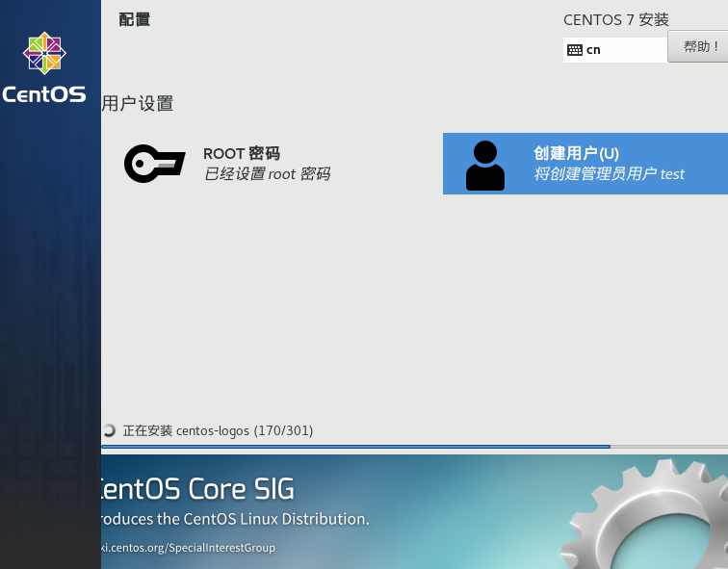Click the installation progress bar
The image size is (728, 569).
(x=415, y=447)
